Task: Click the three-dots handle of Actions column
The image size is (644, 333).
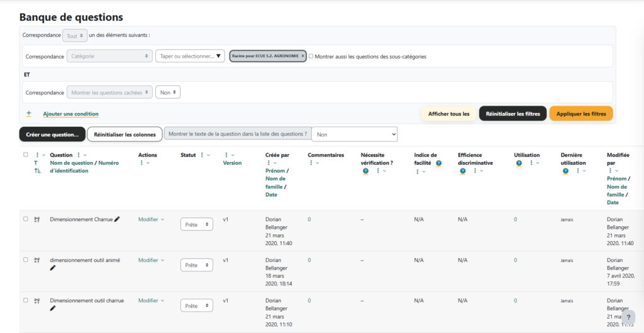Action: 142,163
